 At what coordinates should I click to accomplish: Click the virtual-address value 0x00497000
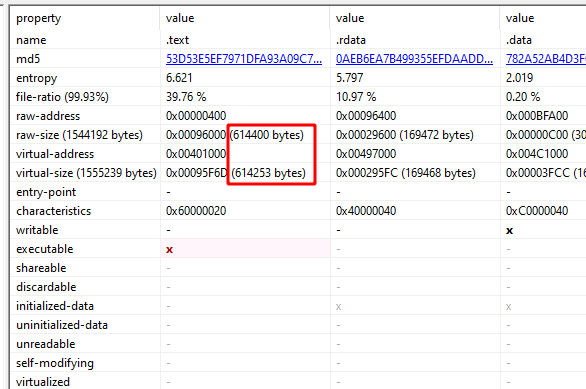click(366, 154)
